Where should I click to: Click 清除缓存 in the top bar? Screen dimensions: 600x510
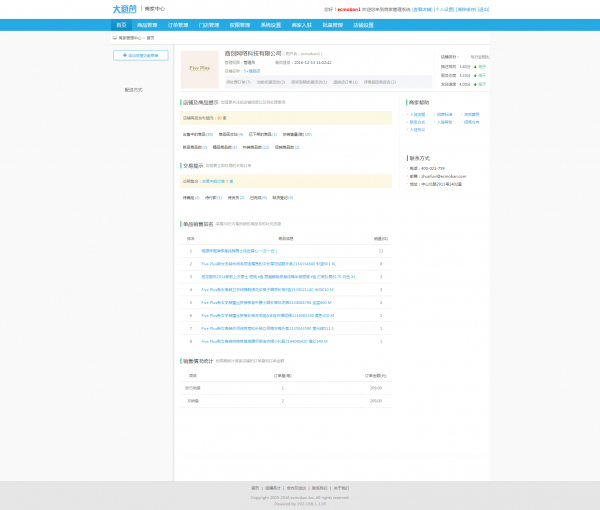click(x=466, y=9)
